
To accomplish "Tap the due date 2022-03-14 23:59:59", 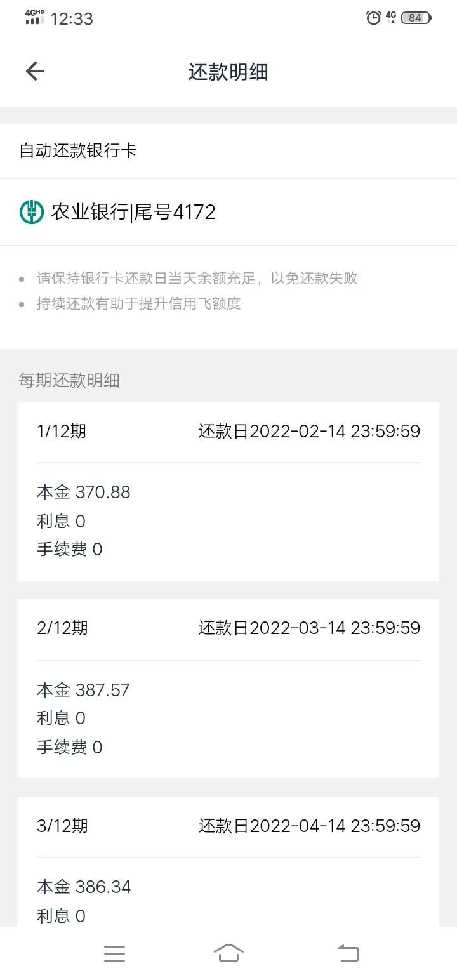I will pos(335,628).
